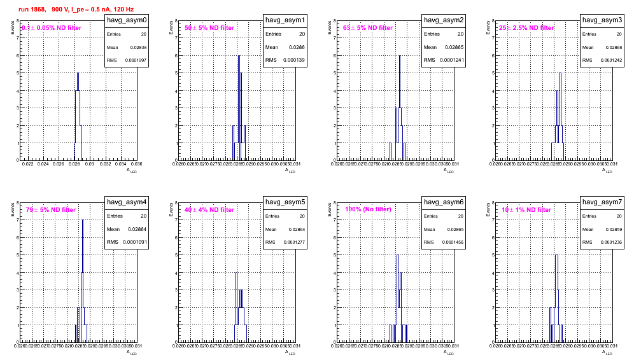The image size is (634, 364).
Task: Click Mean value 0.02838 in havg_asym0
Action: coord(138,47)
